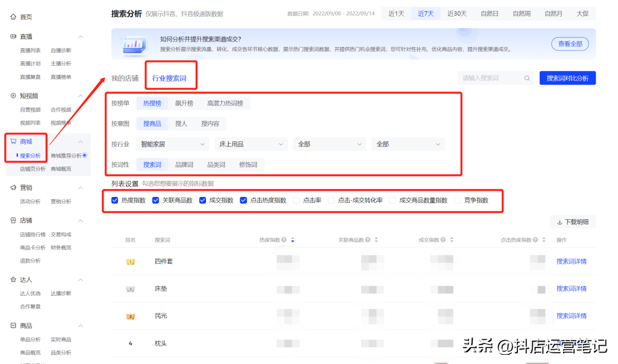Open the third 全部 dropdown

[330, 144]
